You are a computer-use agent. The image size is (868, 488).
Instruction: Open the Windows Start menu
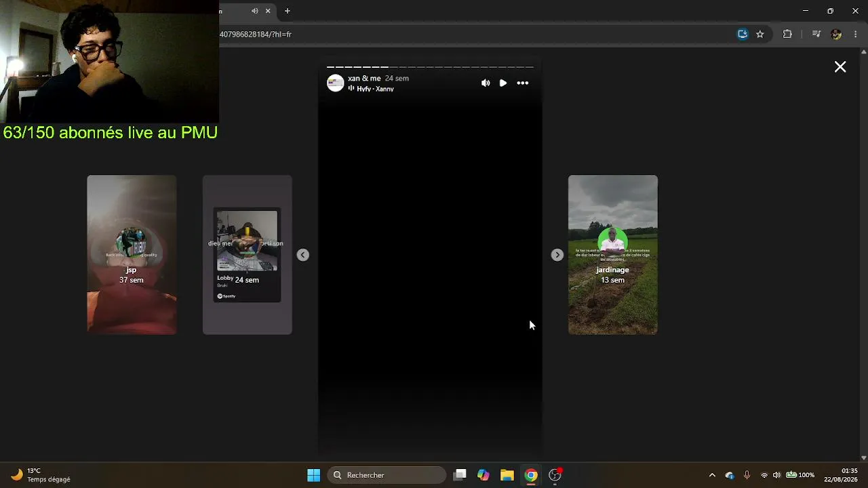click(x=314, y=475)
